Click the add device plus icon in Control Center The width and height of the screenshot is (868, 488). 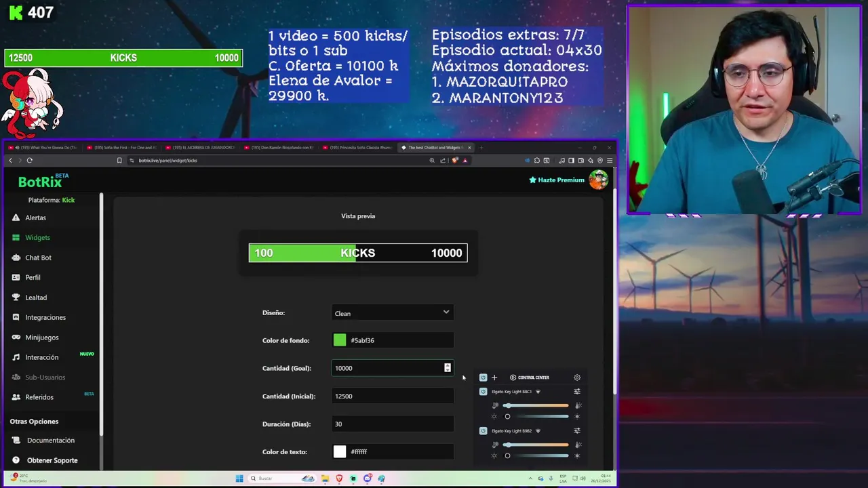pos(494,378)
